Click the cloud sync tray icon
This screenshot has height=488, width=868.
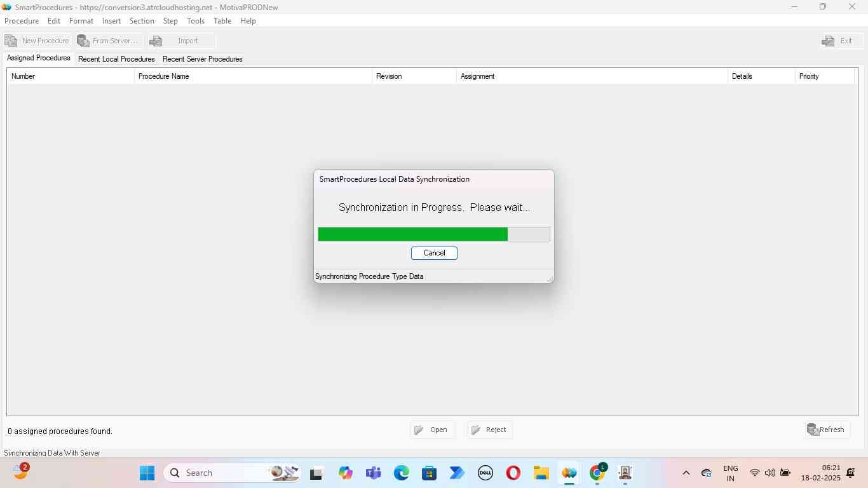pyautogui.click(x=706, y=473)
